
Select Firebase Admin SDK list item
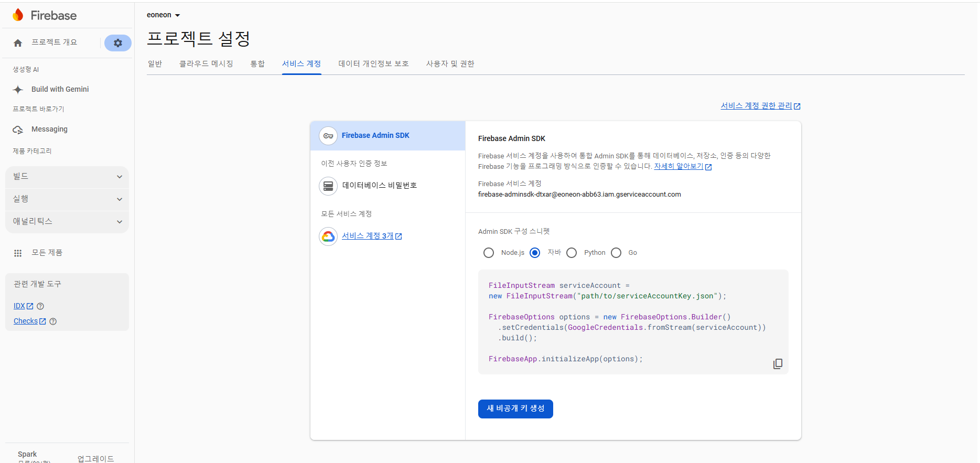[x=387, y=136]
